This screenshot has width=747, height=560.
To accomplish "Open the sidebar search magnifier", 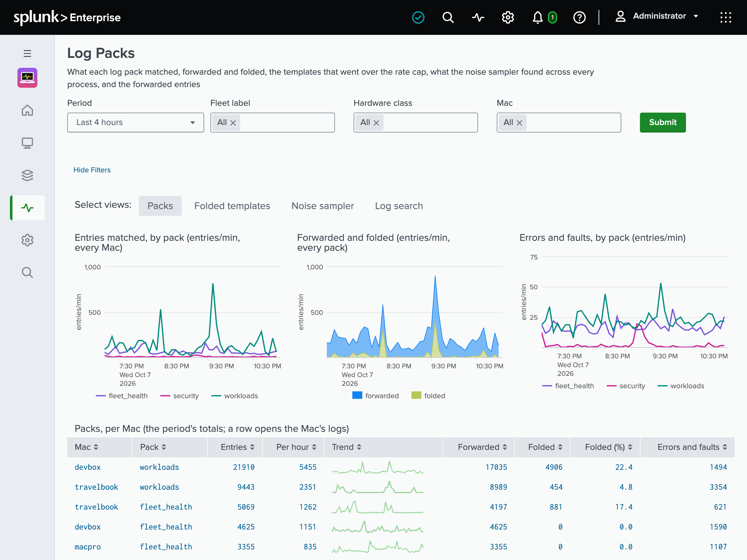I will point(27,273).
